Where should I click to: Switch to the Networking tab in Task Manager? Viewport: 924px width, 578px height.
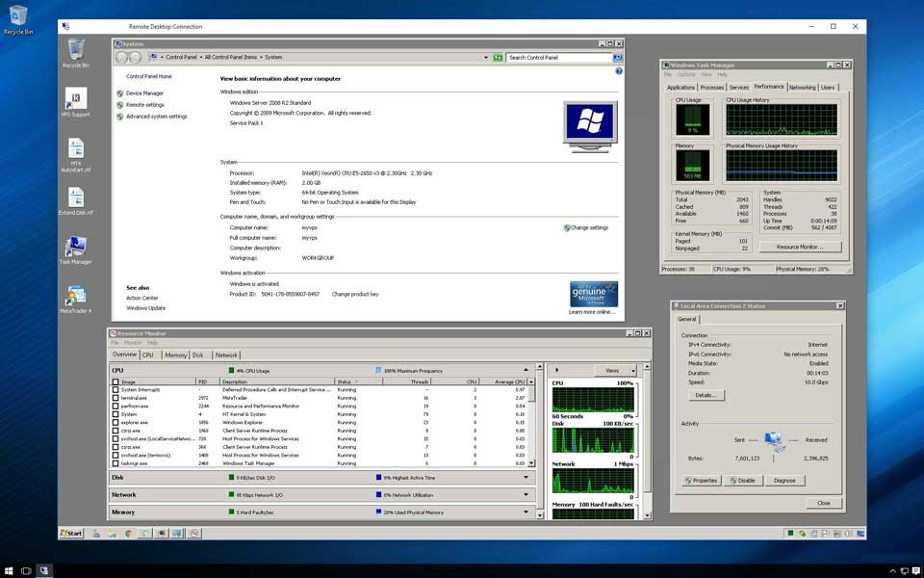click(x=802, y=88)
